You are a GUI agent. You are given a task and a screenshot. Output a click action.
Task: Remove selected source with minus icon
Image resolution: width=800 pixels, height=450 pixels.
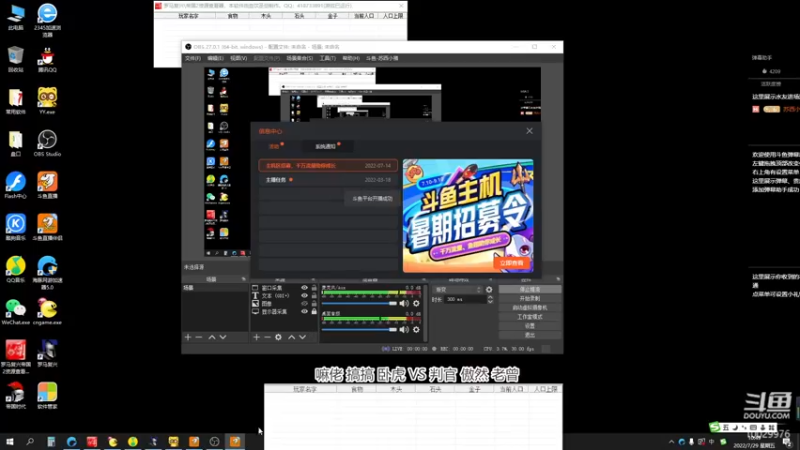click(267, 337)
